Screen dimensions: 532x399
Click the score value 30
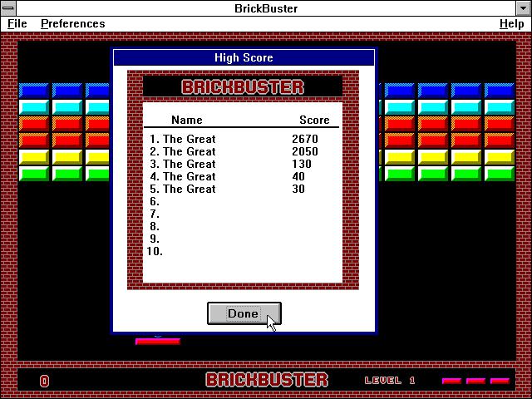point(298,189)
